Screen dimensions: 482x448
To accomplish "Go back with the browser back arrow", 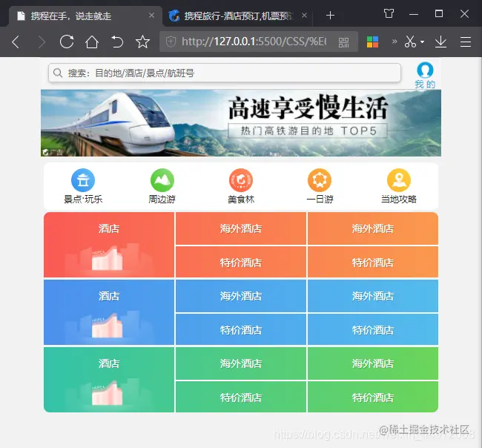I will pyautogui.click(x=16, y=42).
